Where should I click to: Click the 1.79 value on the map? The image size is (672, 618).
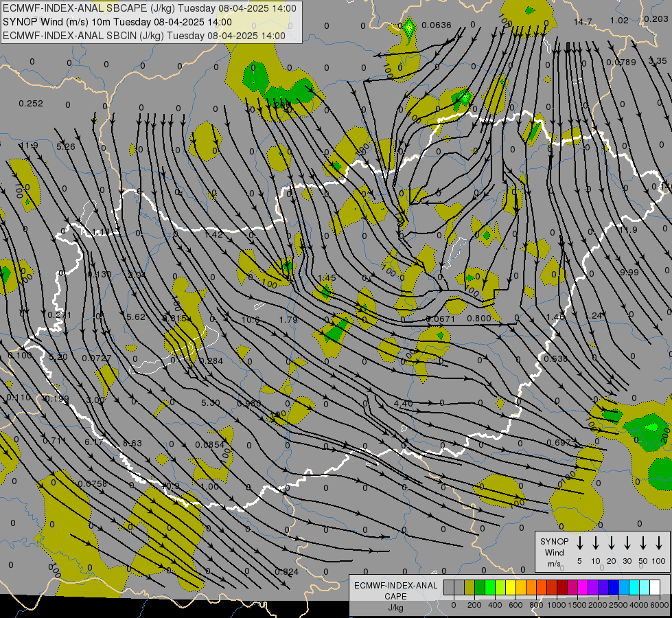tap(288, 319)
